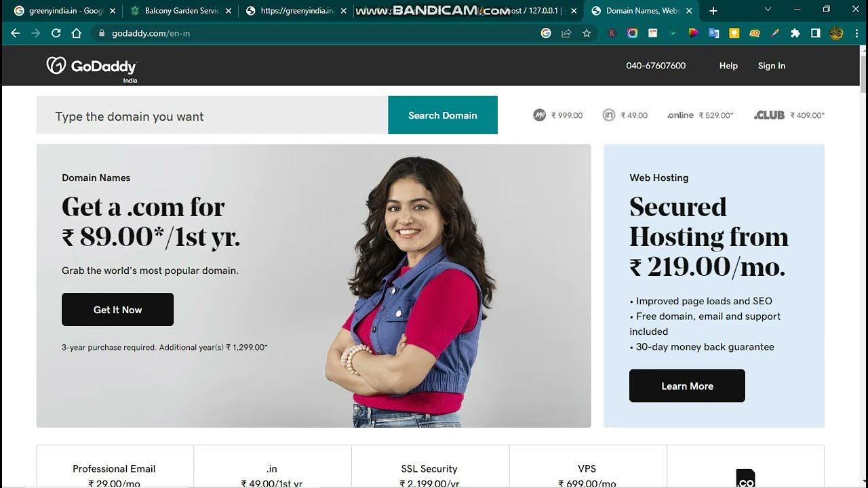Open Chrome three-dot menu
The width and height of the screenshot is (868, 488).
(x=856, y=33)
